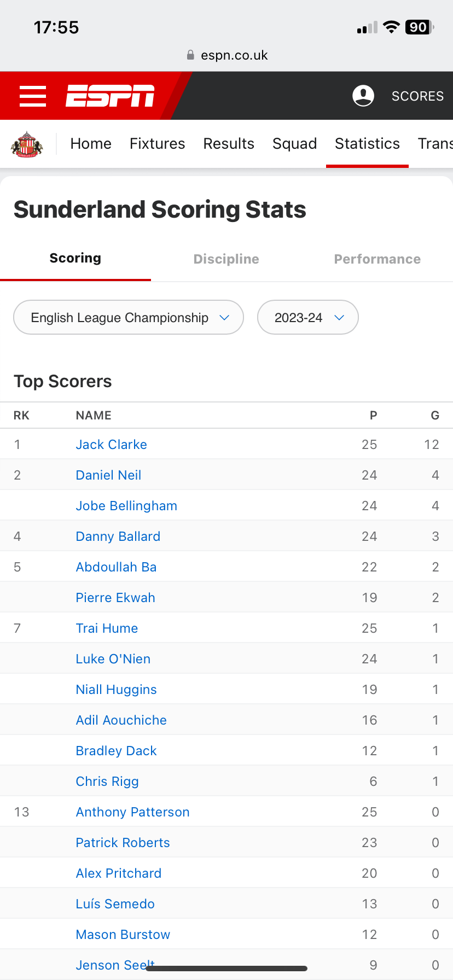Screen dimensions: 453x980
Task: Tap the battery indicator in status bar
Action: (420, 27)
